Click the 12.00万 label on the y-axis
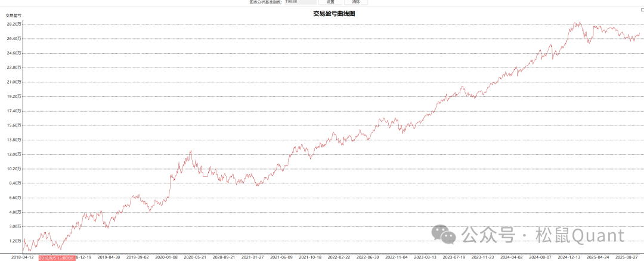644x261 pixels. click(14, 154)
